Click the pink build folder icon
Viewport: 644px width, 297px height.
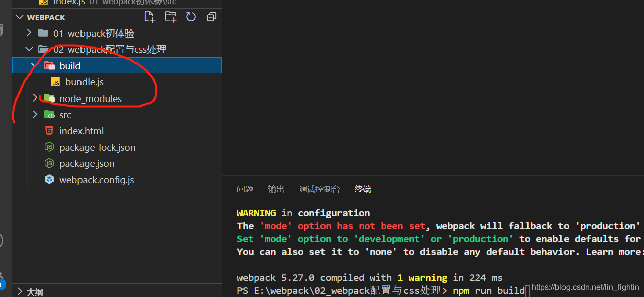point(49,66)
